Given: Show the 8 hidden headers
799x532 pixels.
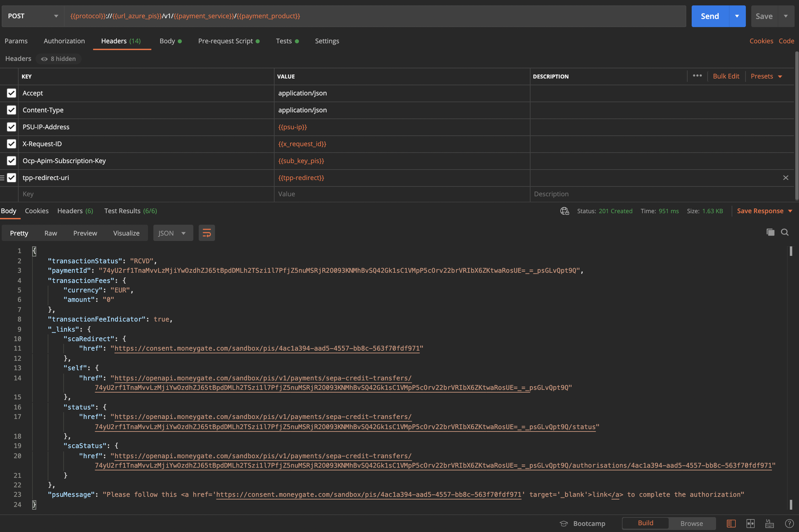Looking at the screenshot, I should click(58, 59).
